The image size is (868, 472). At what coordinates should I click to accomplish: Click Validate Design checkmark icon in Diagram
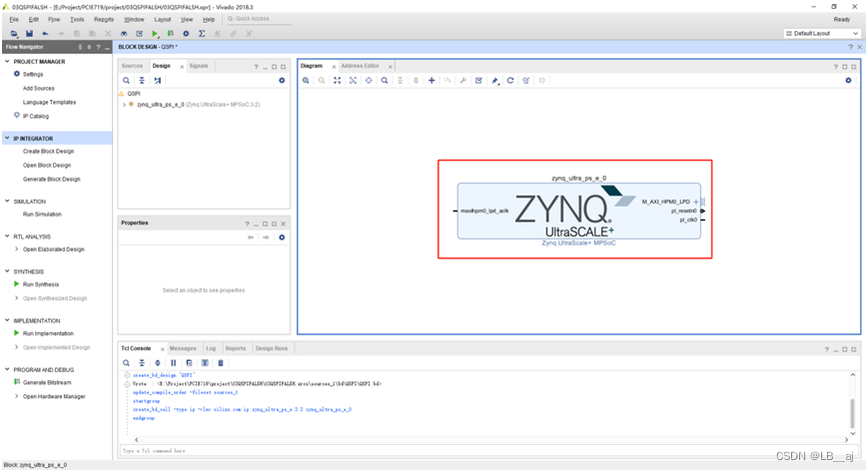tap(478, 80)
